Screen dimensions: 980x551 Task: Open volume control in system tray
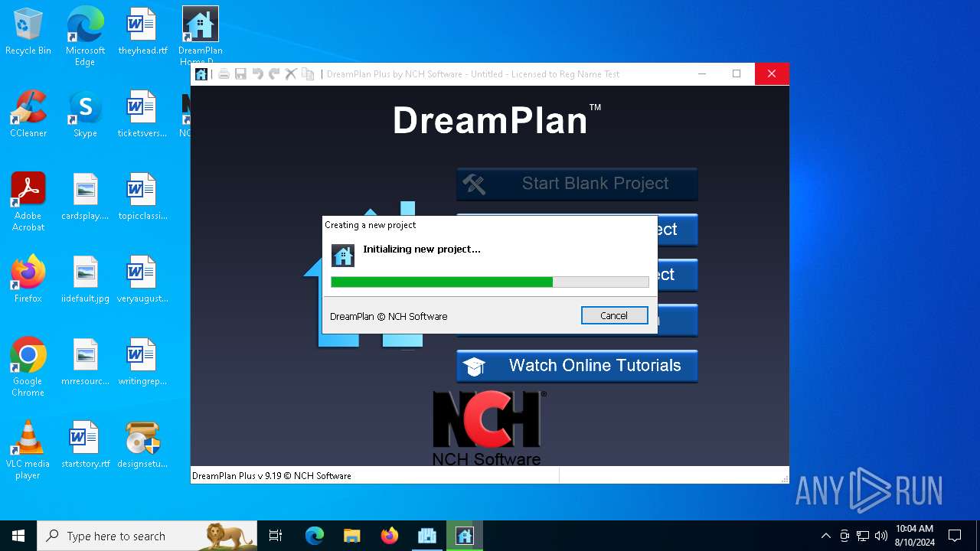pos(881,536)
